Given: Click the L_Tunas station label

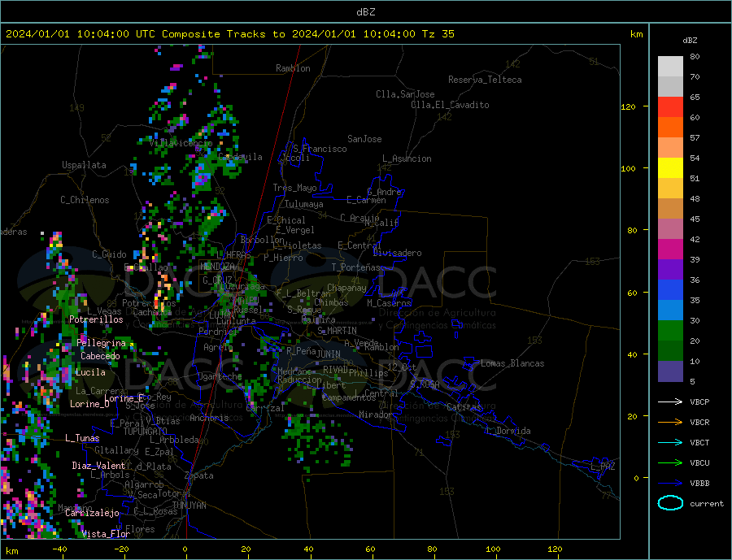Looking at the screenshot, I should (x=82, y=438).
